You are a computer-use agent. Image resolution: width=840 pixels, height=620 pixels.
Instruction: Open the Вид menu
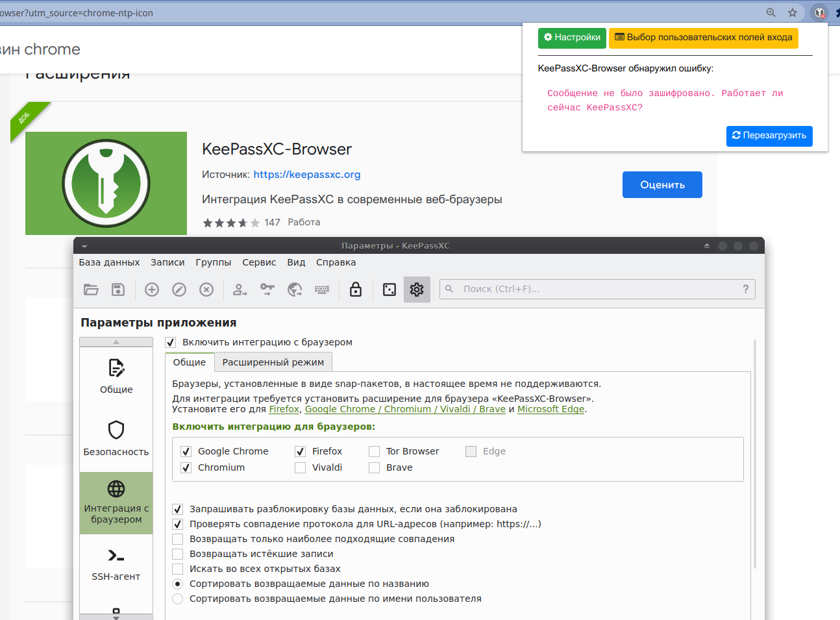(x=296, y=262)
